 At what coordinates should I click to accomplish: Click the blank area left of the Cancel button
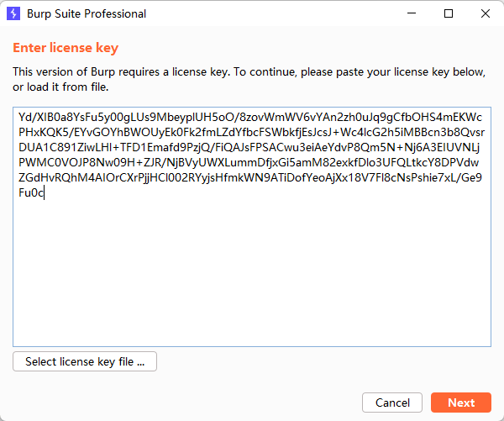click(210, 403)
